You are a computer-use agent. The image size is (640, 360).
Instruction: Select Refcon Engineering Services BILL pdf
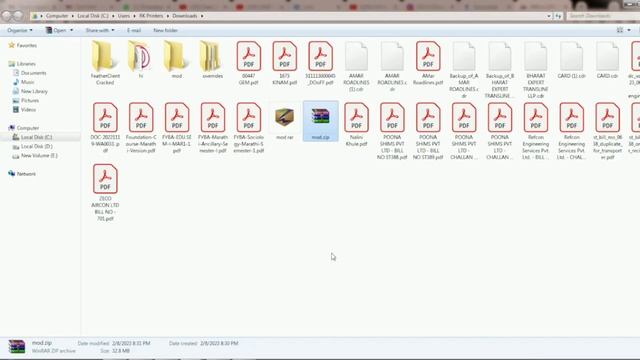point(536,131)
